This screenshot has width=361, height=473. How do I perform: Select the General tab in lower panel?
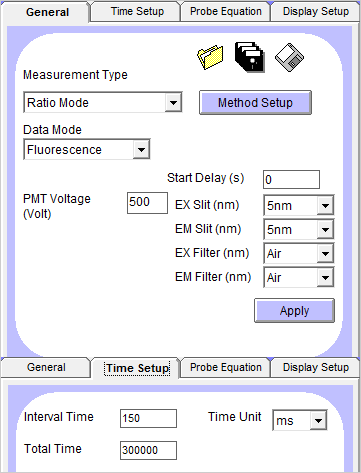46,367
